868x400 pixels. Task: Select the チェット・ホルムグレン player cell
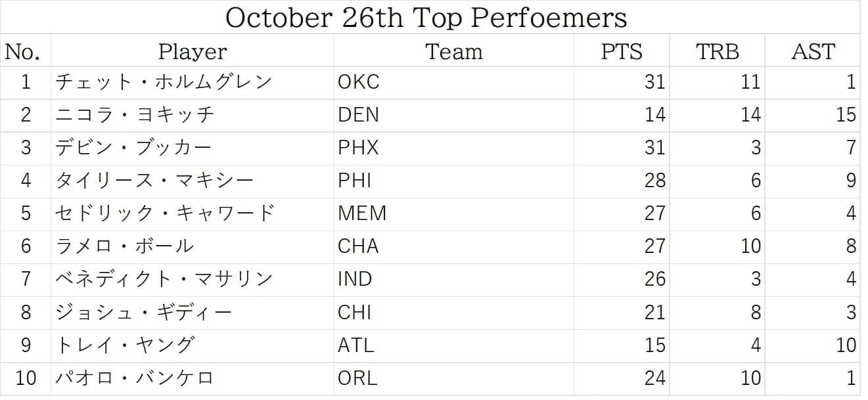(x=164, y=82)
